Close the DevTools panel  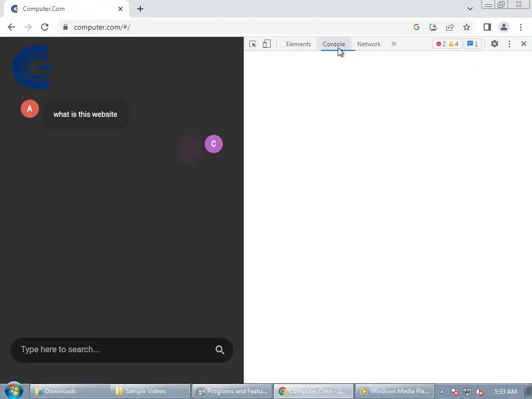coord(524,44)
